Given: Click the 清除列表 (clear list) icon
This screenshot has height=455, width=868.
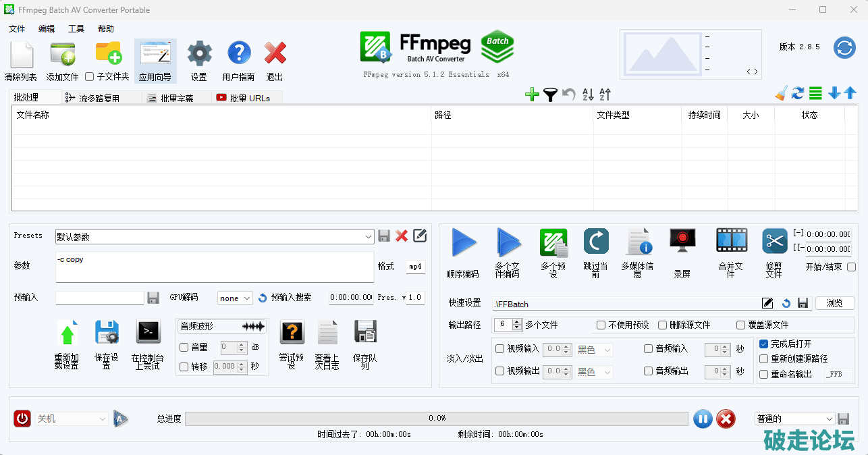Looking at the screenshot, I should click(x=21, y=55).
